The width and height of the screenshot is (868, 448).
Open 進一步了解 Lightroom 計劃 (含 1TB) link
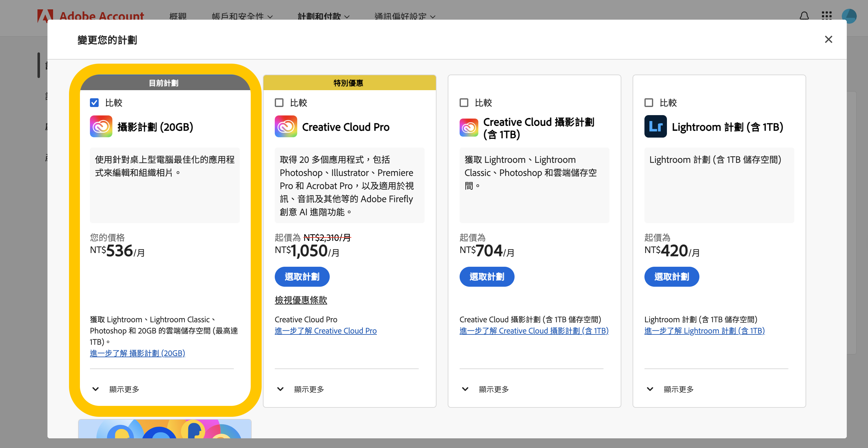[704, 330]
